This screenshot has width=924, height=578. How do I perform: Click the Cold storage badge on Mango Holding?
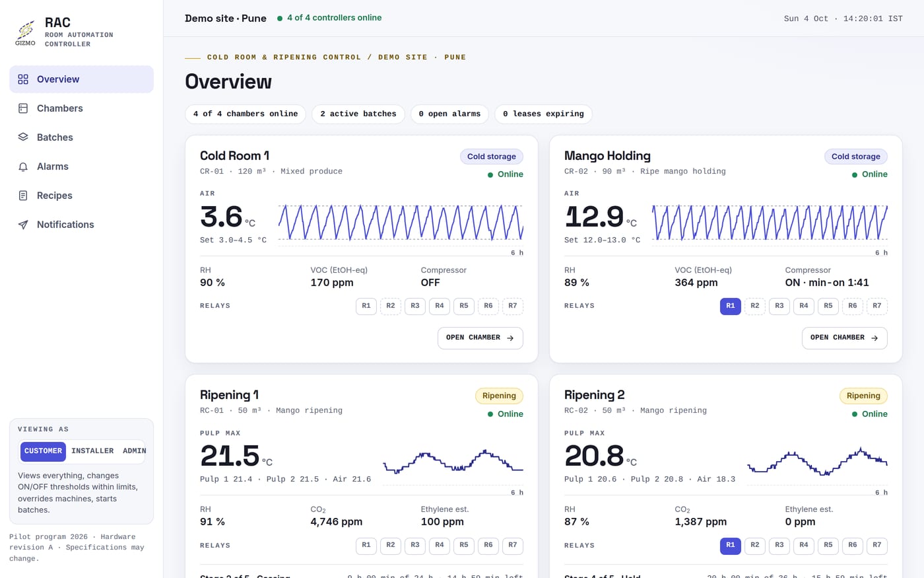(856, 157)
